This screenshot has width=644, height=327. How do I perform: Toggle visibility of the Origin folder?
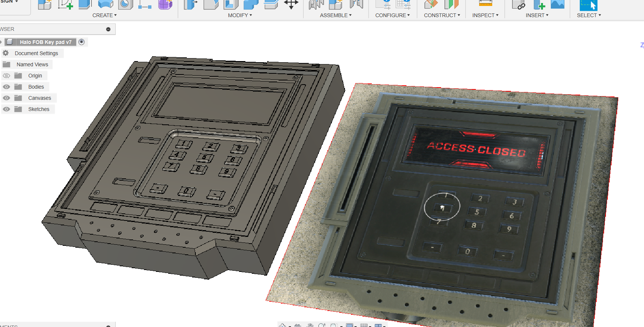tap(6, 76)
